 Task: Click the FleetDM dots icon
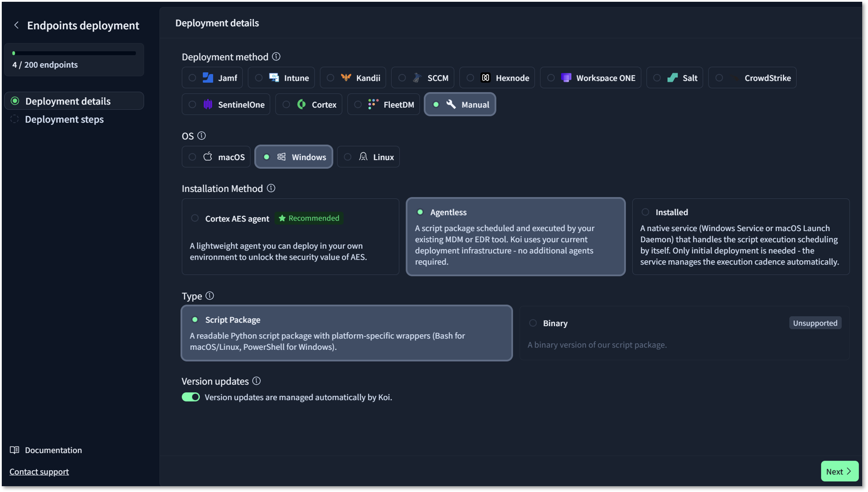(x=373, y=104)
